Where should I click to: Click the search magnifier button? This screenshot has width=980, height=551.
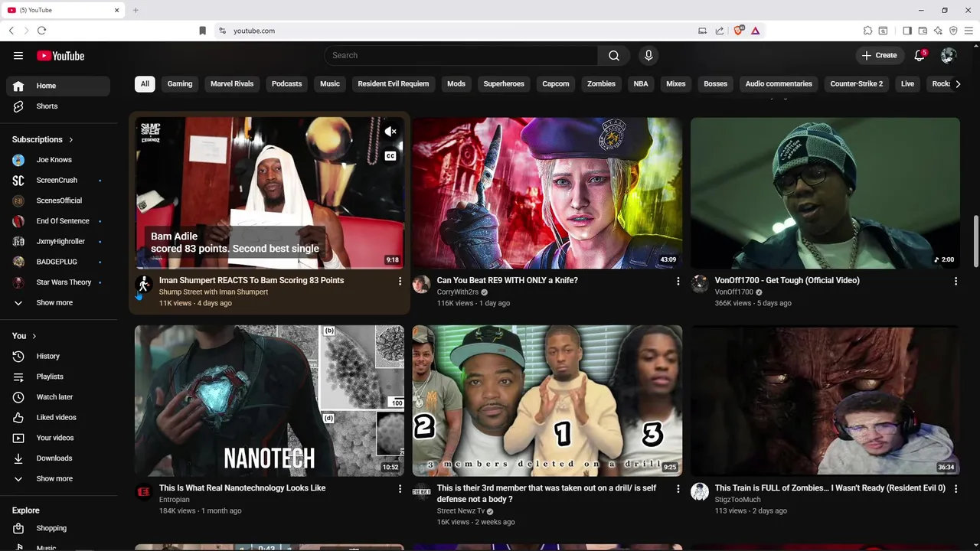tap(614, 56)
